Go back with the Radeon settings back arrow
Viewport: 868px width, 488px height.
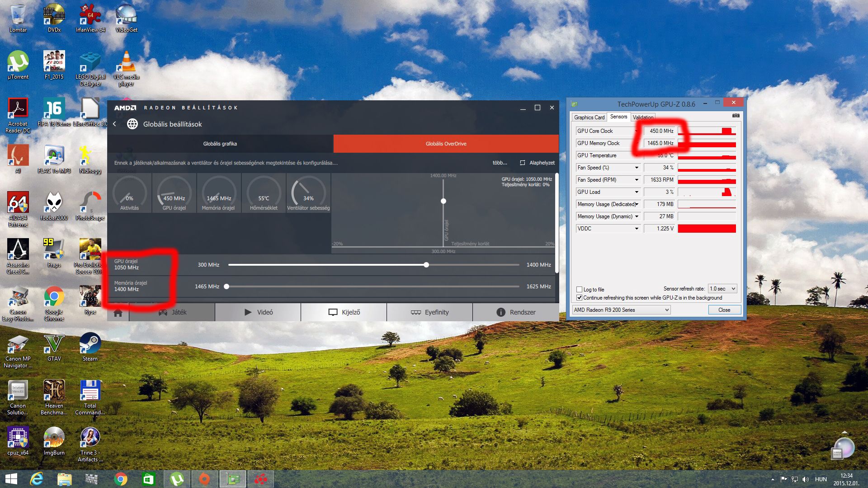[114, 124]
